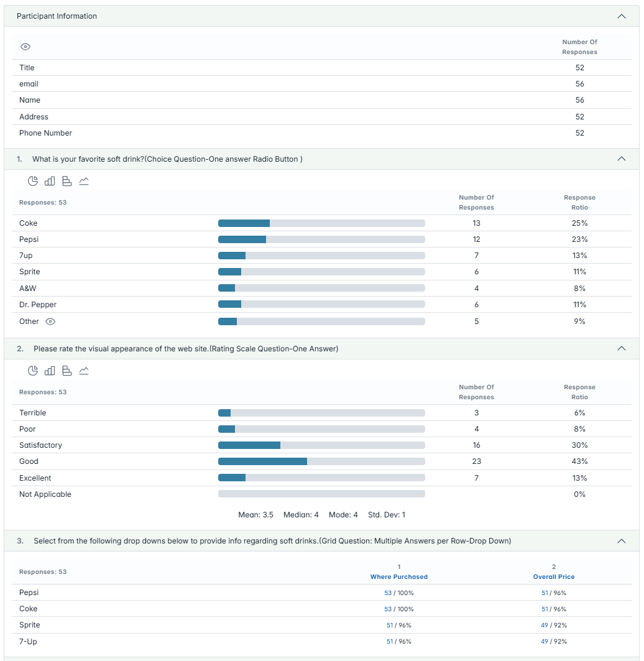Click Pepsi Where Purchased count of 53
This screenshot has width=644, height=661.
tap(388, 593)
